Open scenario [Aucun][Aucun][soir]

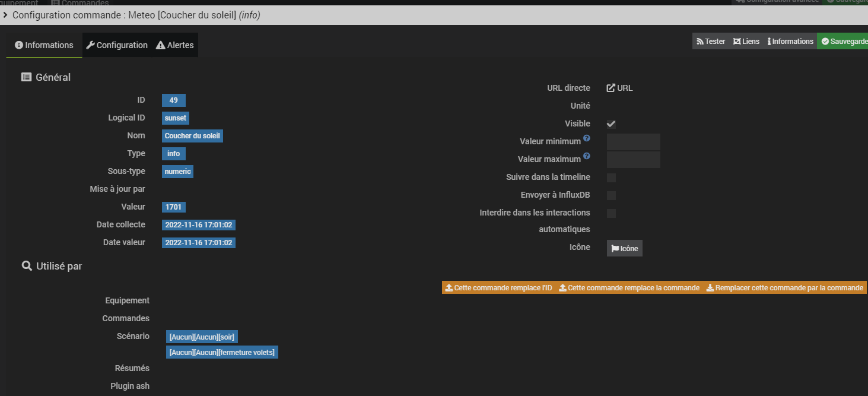[x=202, y=337]
